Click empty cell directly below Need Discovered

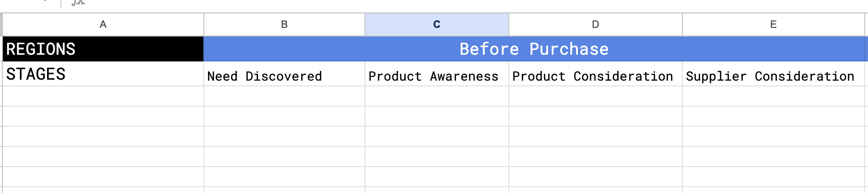coord(284,96)
